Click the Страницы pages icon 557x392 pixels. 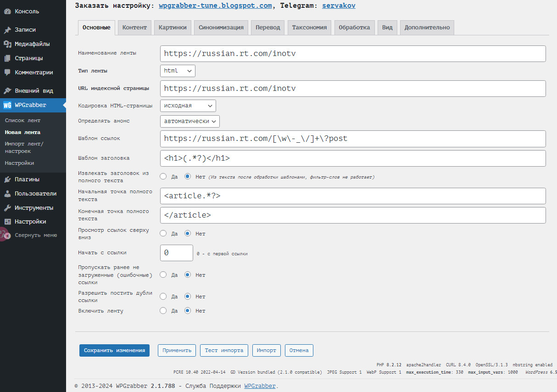tap(7, 58)
